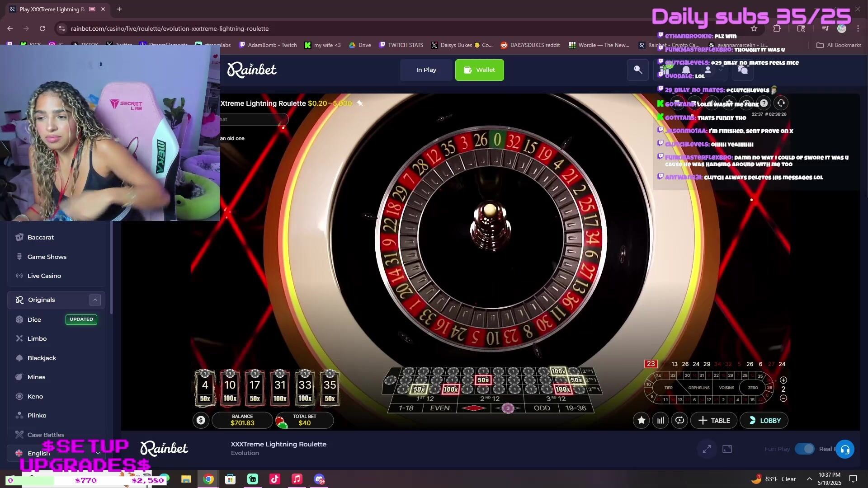Screen dimensions: 868x488
Task: Place a bet on the red diamond
Action: point(473,408)
